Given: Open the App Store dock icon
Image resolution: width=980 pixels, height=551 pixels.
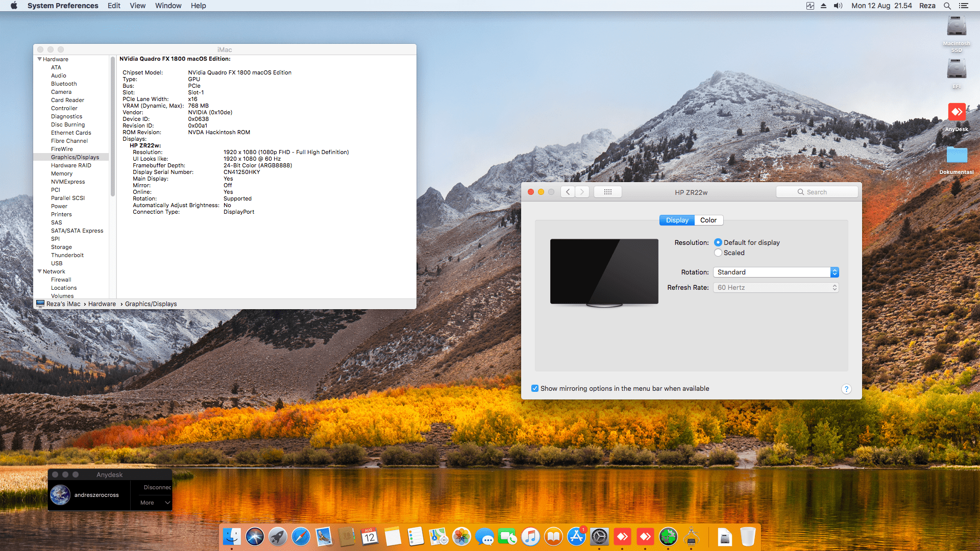Looking at the screenshot, I should click(x=576, y=537).
